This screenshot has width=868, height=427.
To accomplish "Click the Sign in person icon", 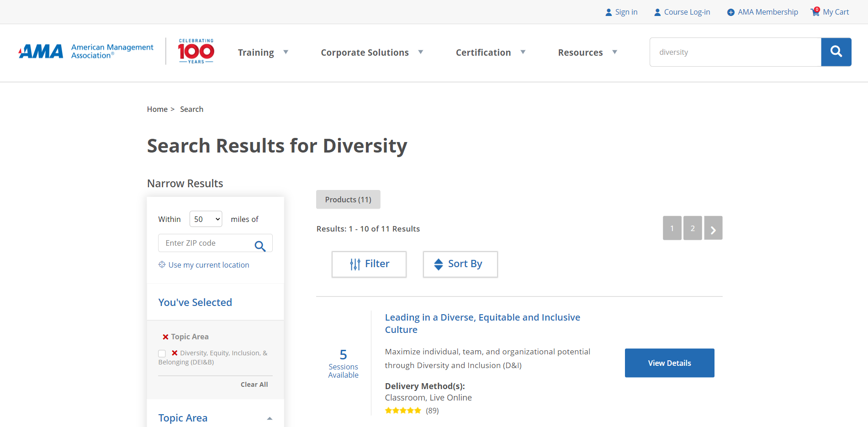I will click(x=609, y=12).
